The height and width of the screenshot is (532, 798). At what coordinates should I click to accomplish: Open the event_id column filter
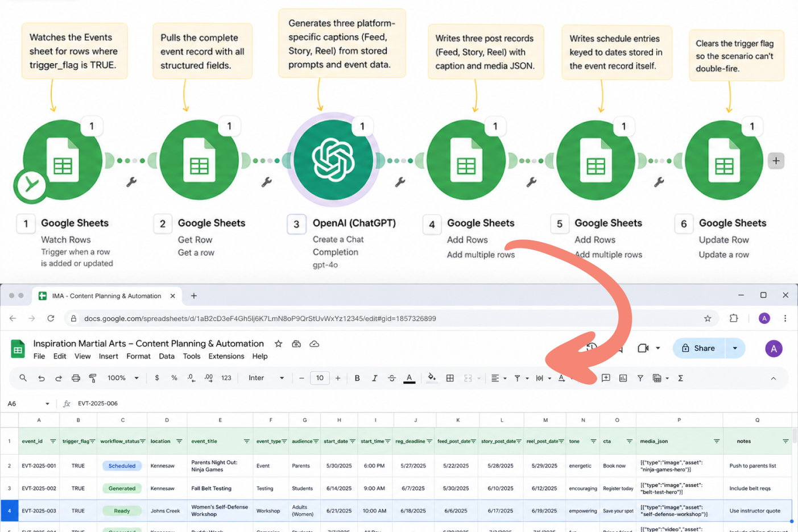click(53, 441)
